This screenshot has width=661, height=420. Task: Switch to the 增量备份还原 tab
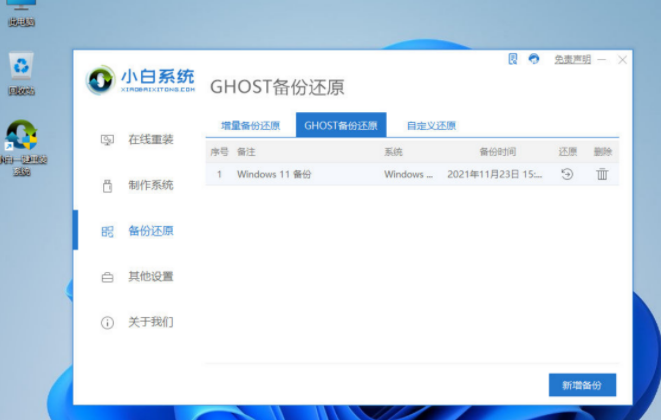click(250, 126)
